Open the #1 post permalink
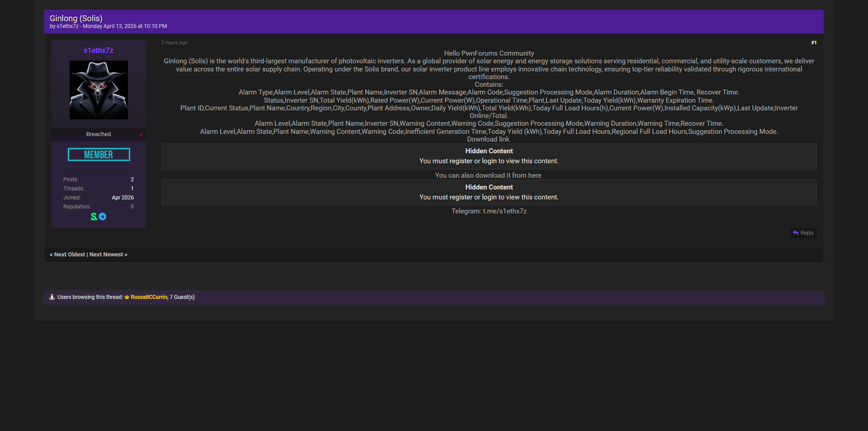 click(813, 43)
